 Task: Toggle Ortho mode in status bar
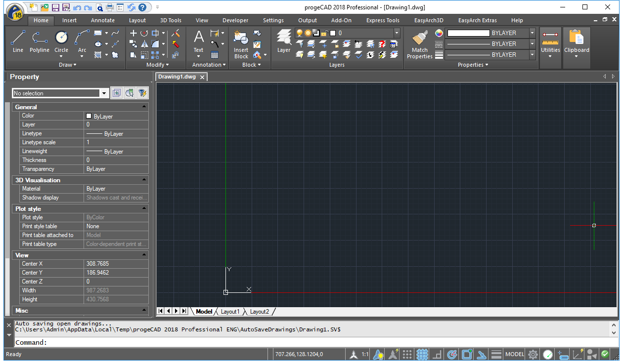click(437, 354)
